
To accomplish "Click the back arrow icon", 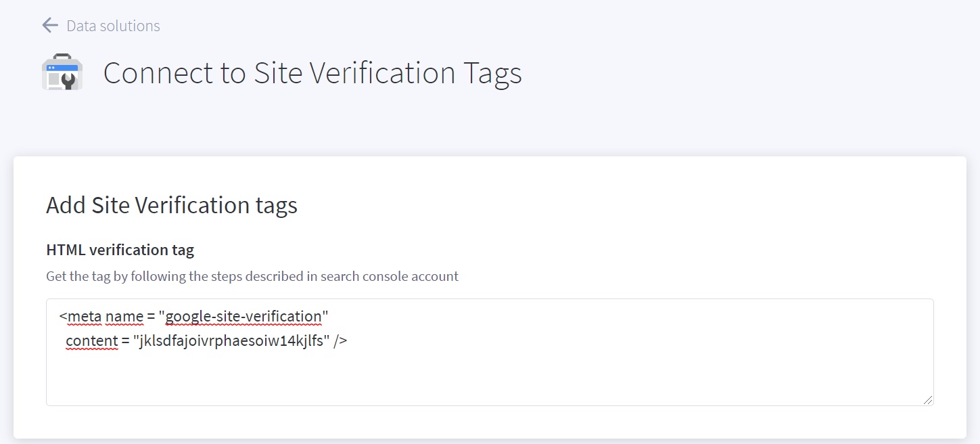I will pyautogui.click(x=49, y=26).
